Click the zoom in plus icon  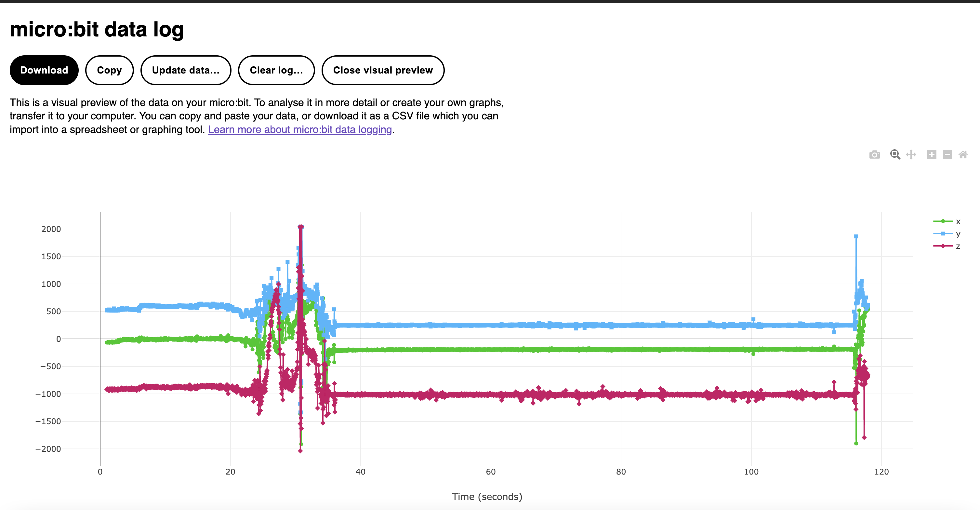pos(932,154)
